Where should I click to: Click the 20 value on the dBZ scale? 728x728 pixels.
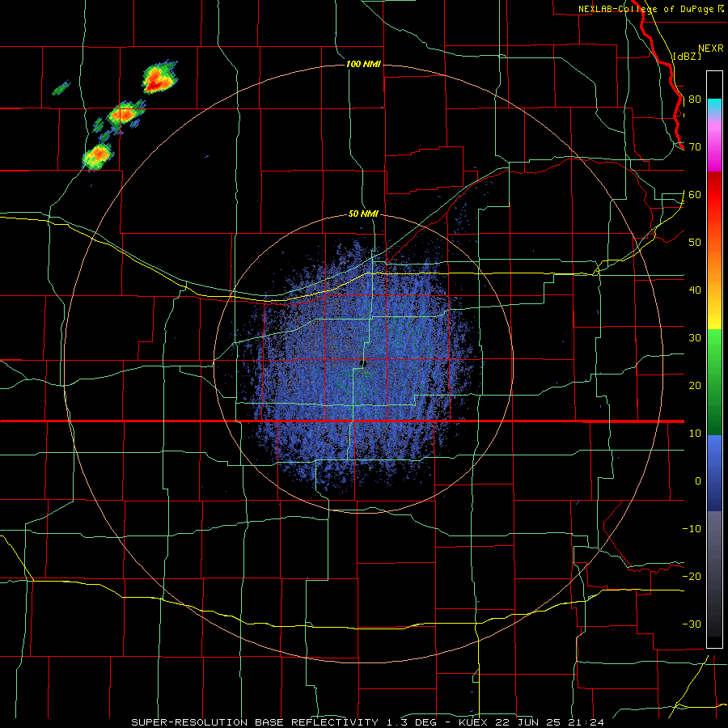(695, 387)
